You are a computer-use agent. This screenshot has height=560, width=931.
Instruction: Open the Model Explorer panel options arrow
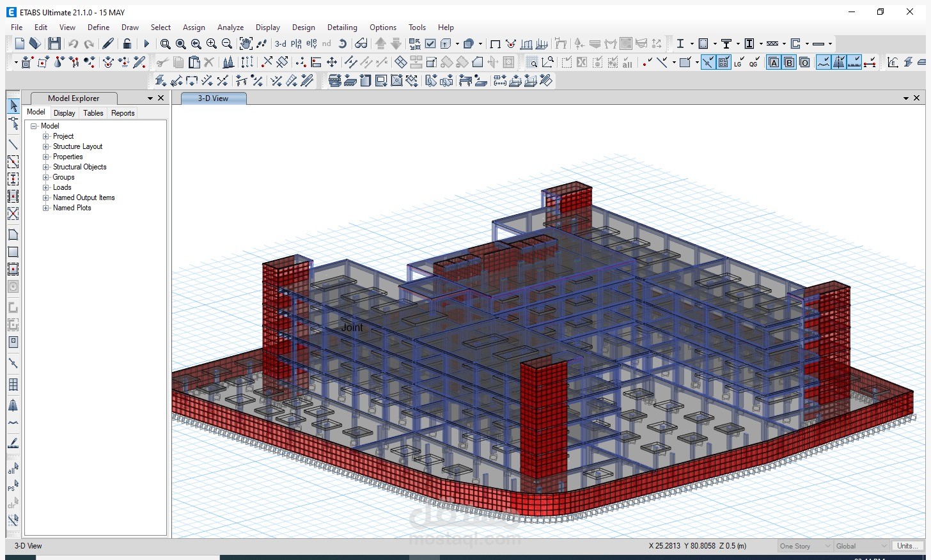(x=150, y=98)
